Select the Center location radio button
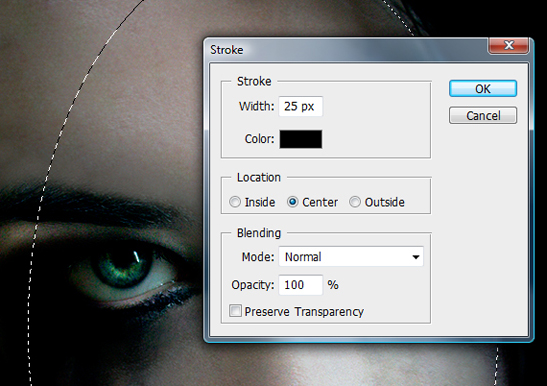547x386 pixels. pos(292,202)
